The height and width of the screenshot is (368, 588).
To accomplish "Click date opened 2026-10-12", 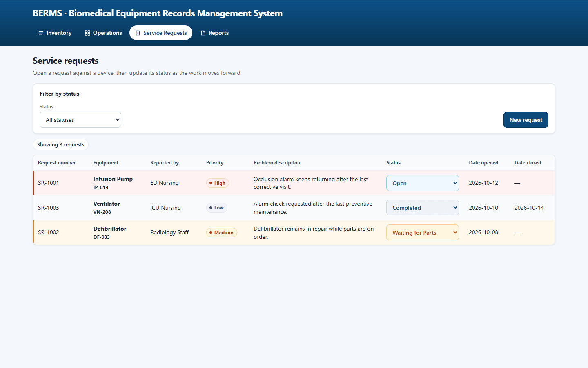I will [x=483, y=183].
